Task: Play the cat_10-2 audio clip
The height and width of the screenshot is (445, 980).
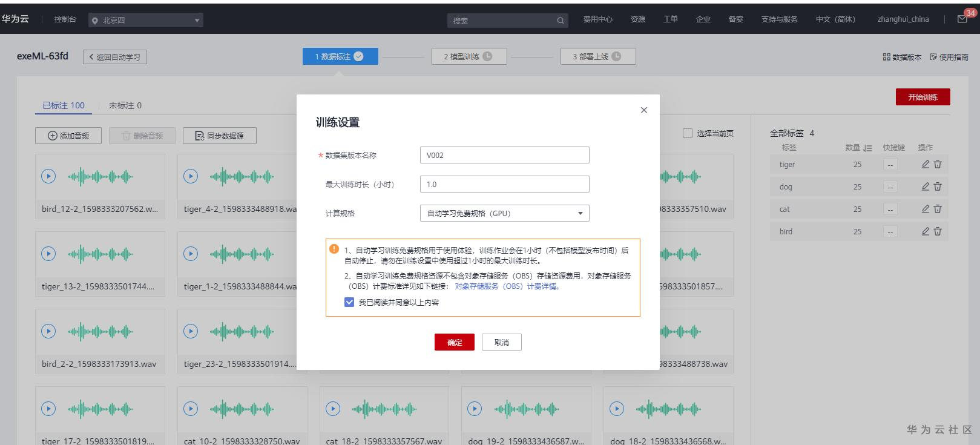Action: [x=191, y=409]
